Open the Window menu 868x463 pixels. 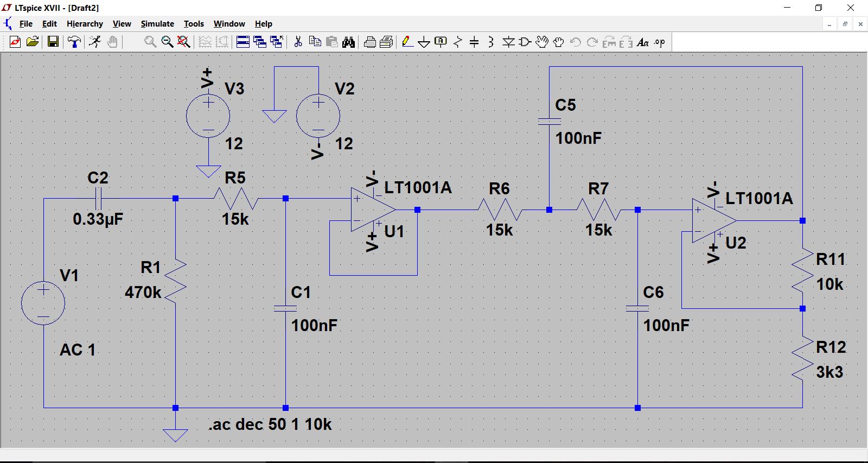pyautogui.click(x=229, y=24)
